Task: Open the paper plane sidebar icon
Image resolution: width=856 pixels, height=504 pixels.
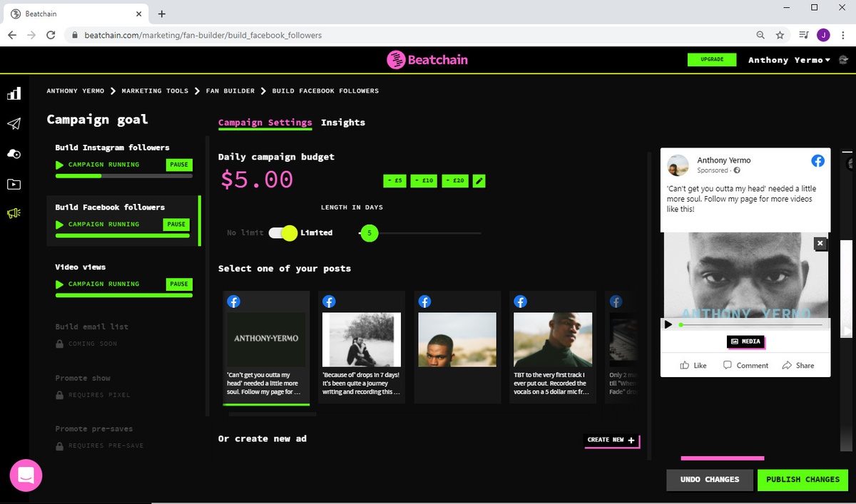Action: click(x=14, y=124)
